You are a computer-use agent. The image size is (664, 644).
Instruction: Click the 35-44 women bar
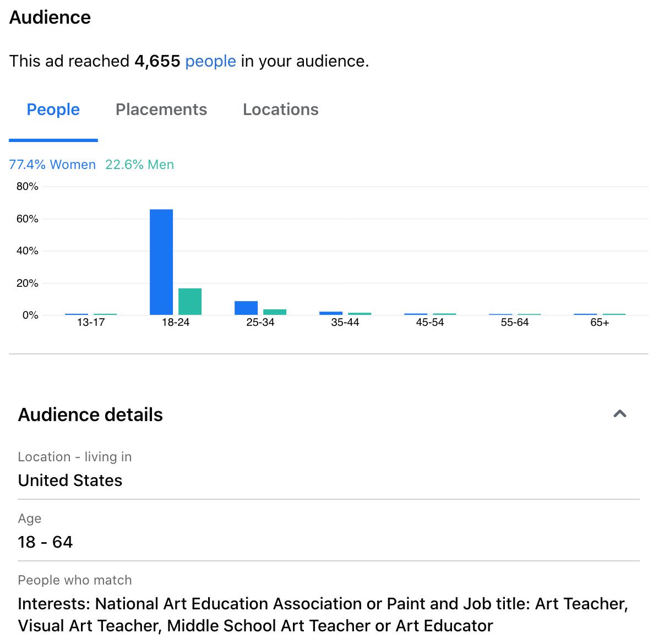point(331,313)
